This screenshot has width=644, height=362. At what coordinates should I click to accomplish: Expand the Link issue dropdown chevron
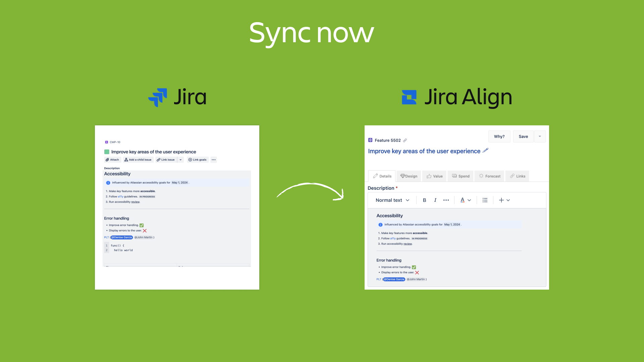[x=180, y=160]
